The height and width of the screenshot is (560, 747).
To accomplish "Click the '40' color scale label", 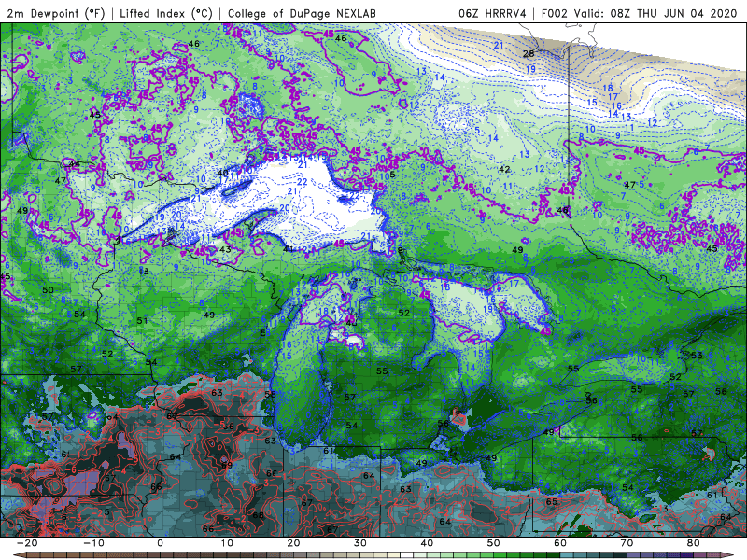I will (x=427, y=543).
